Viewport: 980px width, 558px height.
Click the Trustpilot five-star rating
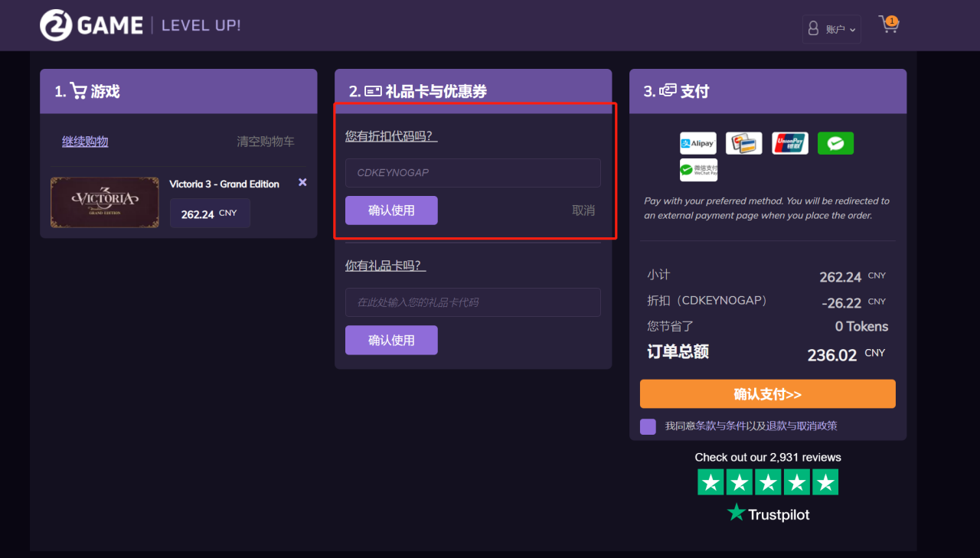point(768,482)
